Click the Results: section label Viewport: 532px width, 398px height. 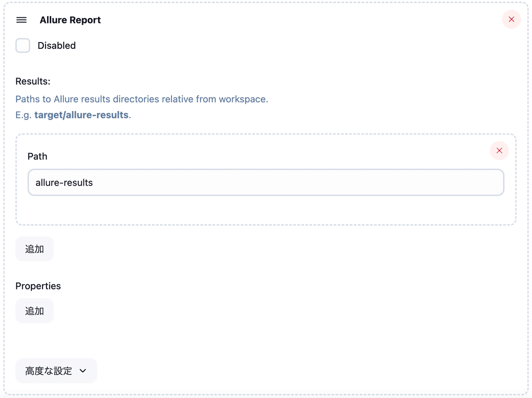click(33, 82)
